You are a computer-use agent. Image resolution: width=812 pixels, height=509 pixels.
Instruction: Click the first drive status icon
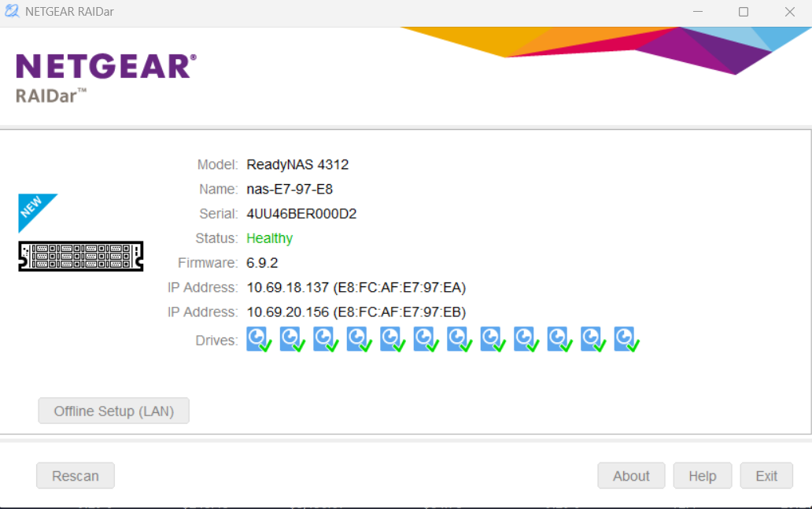(x=259, y=339)
